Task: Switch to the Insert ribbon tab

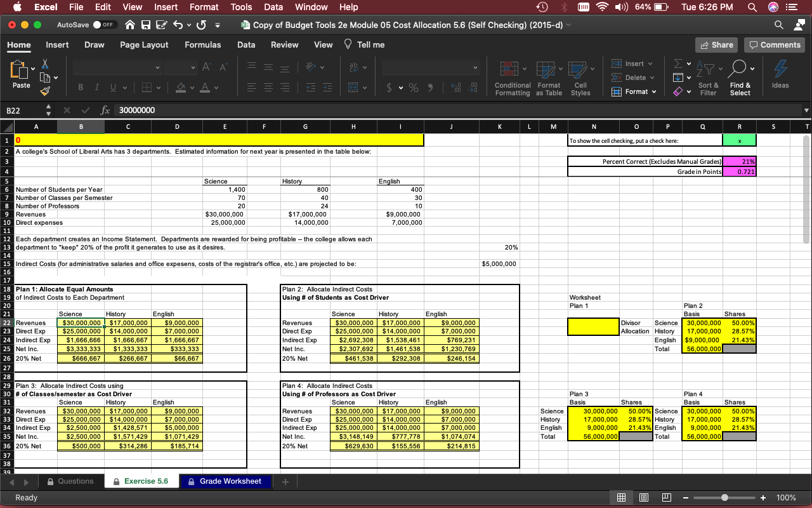Action: (x=57, y=44)
